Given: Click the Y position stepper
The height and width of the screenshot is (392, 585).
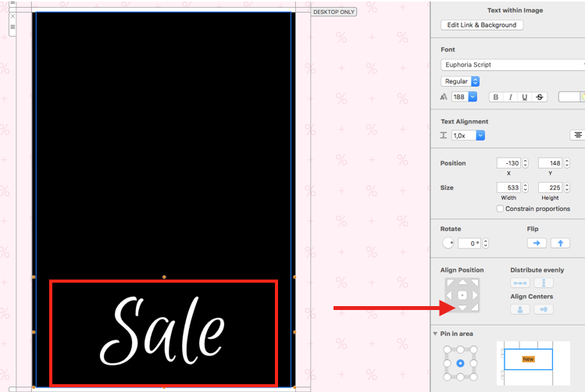Looking at the screenshot, I should coord(567,163).
